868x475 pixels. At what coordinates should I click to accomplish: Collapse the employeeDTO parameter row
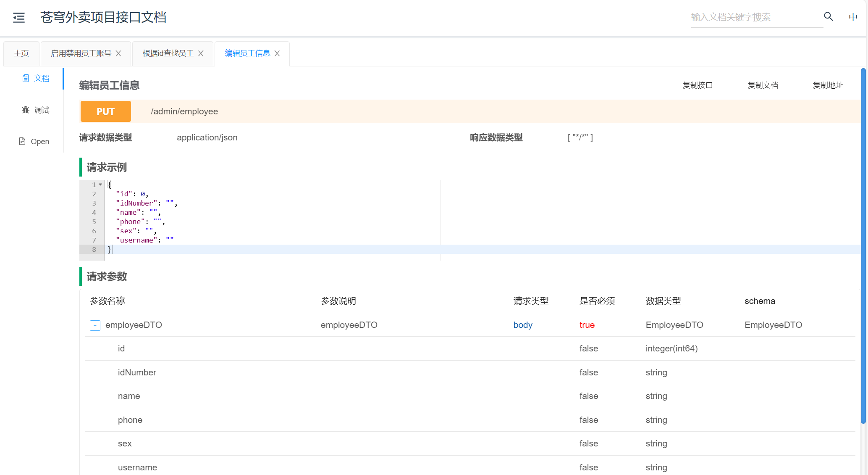coord(95,325)
